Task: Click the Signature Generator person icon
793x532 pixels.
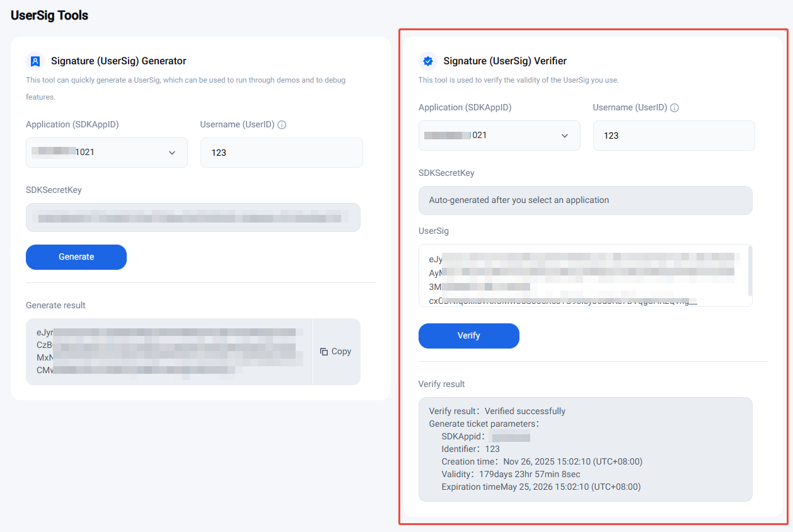Action: point(35,61)
